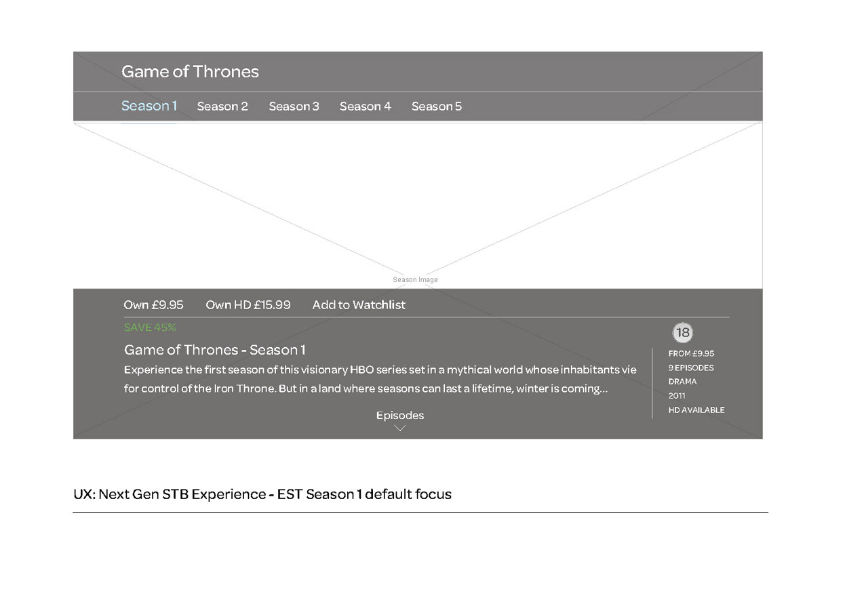This screenshot has width=868, height=615.
Task: Click the SAVE 45% label
Action: click(x=150, y=328)
